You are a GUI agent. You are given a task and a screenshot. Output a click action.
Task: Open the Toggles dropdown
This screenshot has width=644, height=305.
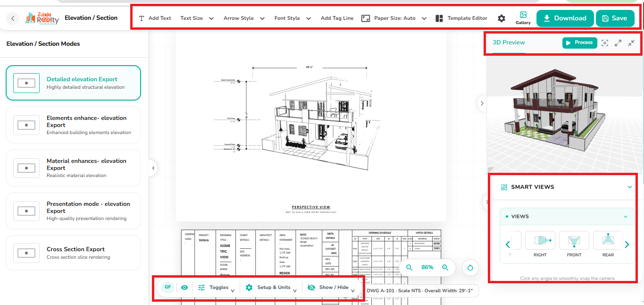[216, 288]
